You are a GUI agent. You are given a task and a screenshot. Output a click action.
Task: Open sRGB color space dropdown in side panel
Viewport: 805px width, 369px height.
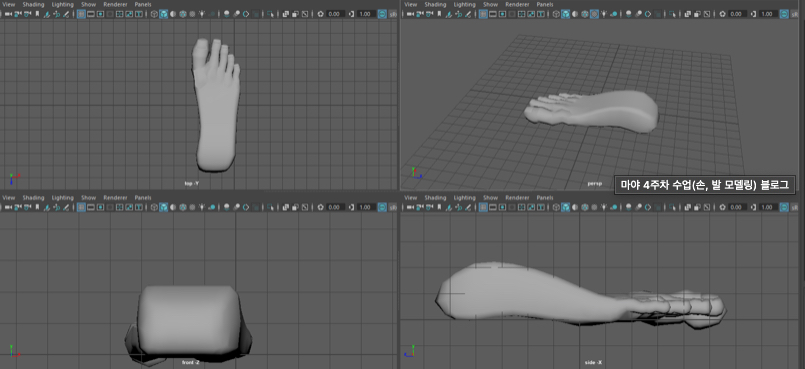[795, 207]
